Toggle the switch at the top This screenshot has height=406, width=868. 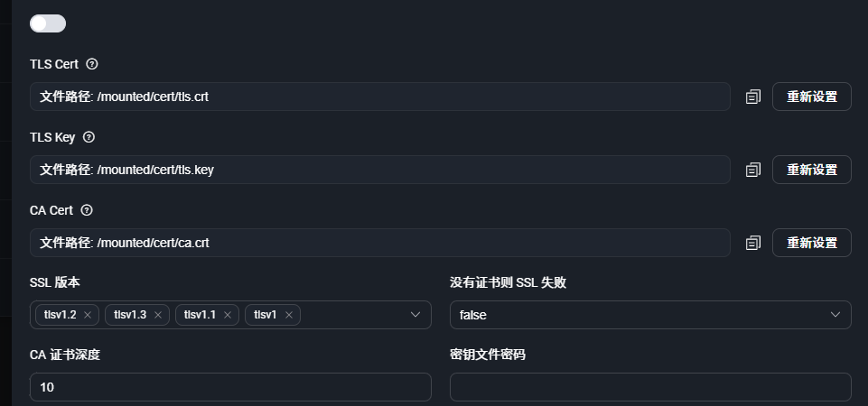48,23
